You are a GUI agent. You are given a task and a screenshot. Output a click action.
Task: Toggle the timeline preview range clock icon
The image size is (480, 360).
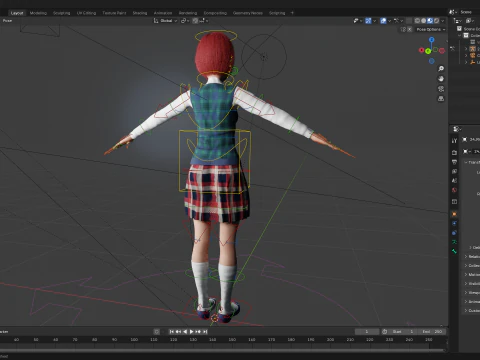tap(384, 332)
